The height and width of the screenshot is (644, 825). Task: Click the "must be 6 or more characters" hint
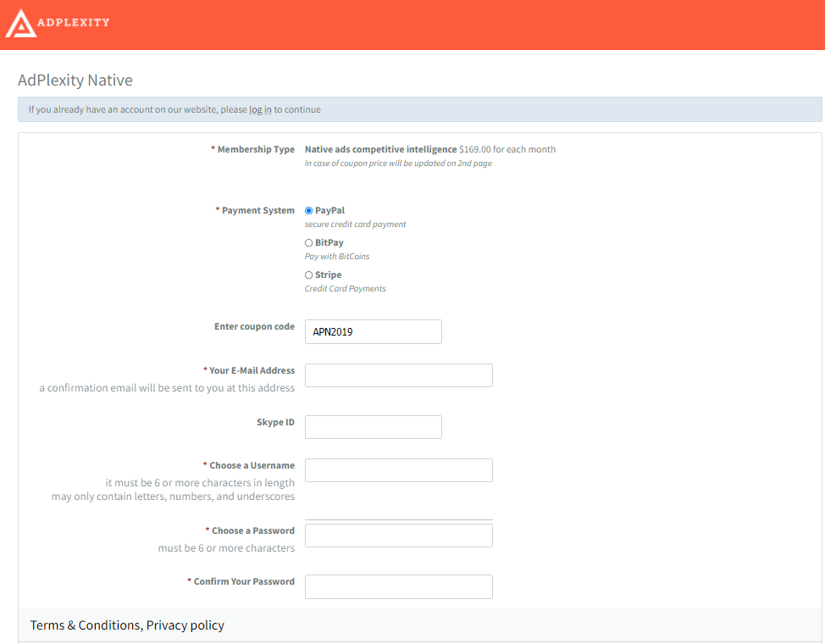226,548
